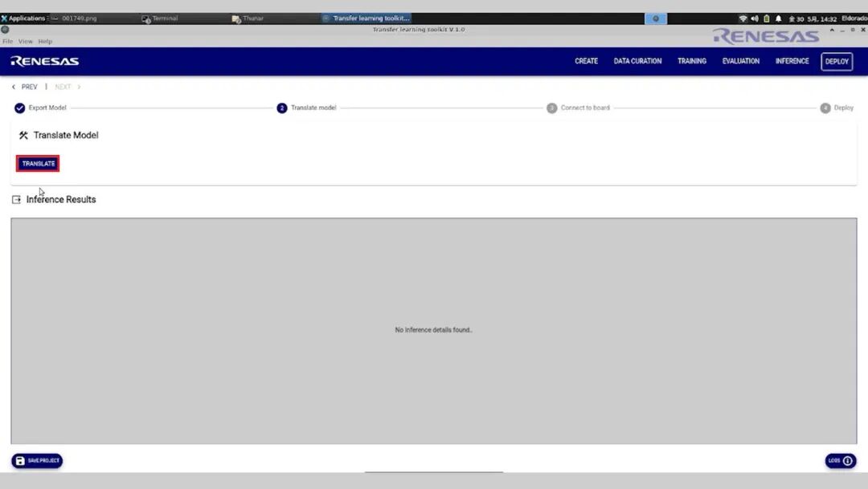Screen dimensions: 868x489
Task: Open the Help menu
Action: 45,42
